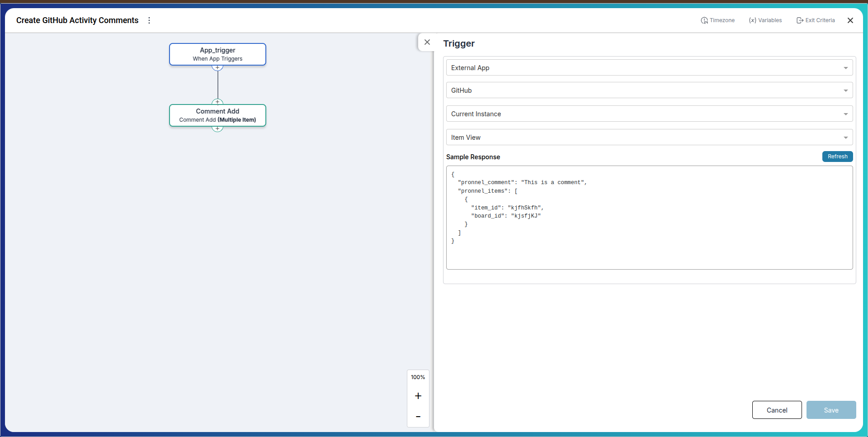Click inside the Sample Response JSON box
The image size is (868, 437).
tap(649, 218)
